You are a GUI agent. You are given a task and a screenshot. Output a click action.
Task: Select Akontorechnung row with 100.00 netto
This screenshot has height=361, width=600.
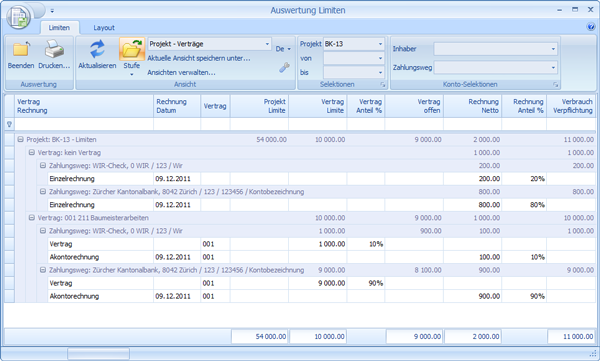point(321,257)
